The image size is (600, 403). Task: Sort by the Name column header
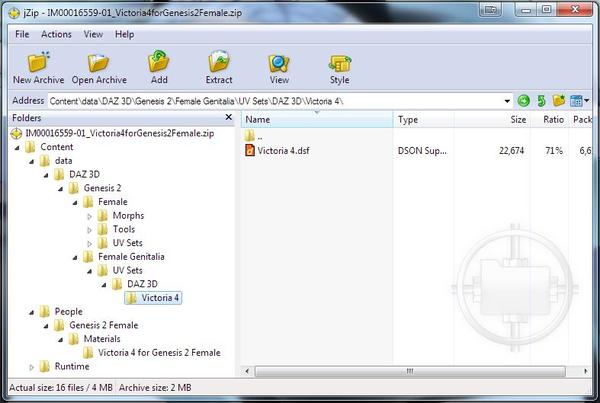coord(317,119)
